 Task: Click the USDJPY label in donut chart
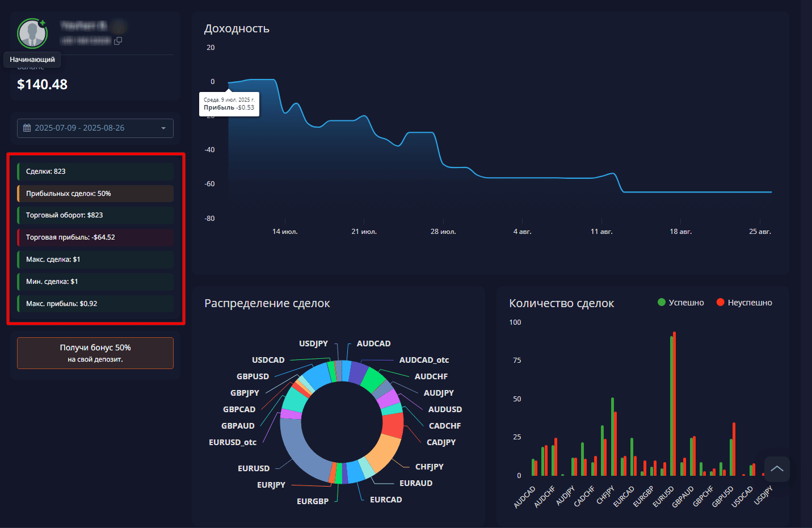313,343
